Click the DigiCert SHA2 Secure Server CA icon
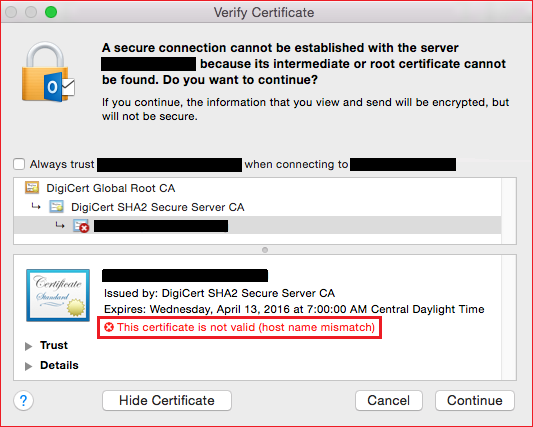The image size is (533, 427). (56, 207)
